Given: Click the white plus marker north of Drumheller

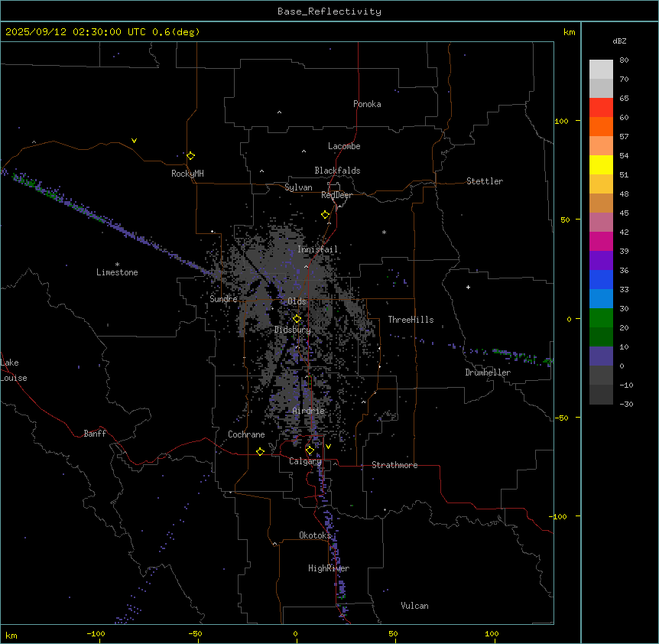Looking at the screenshot, I should pos(468,287).
